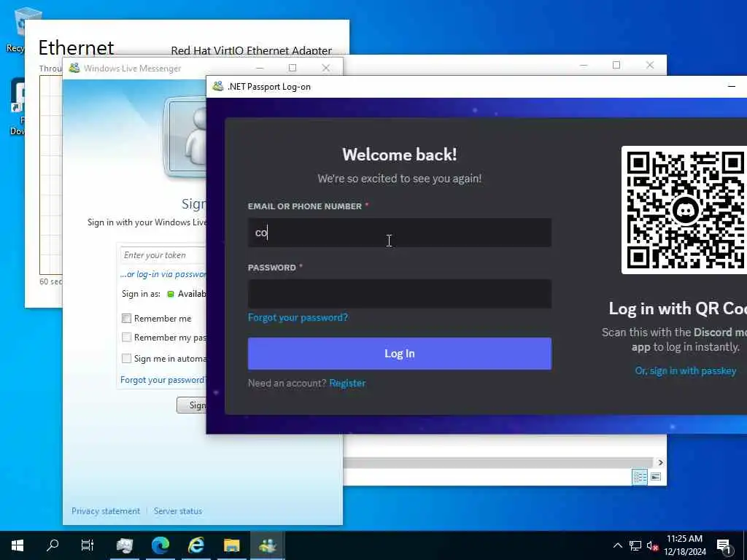The width and height of the screenshot is (747, 560).
Task: Minimize the .NET Passport Log-on window
Action: coord(731,87)
